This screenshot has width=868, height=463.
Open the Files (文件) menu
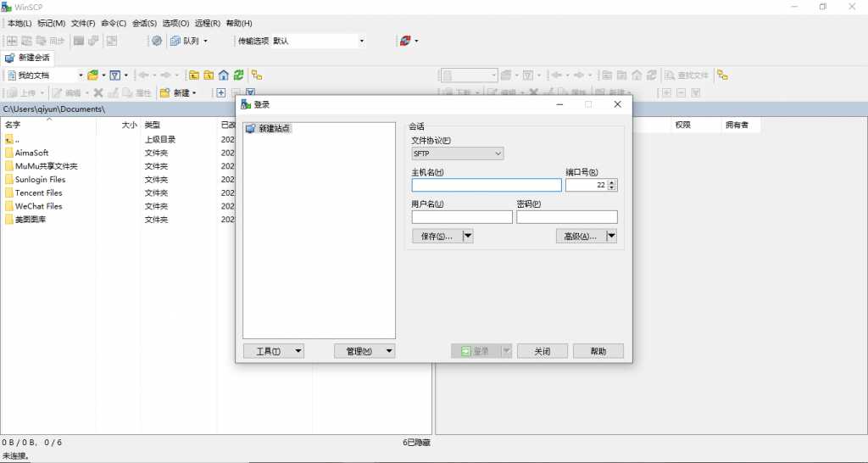click(83, 23)
